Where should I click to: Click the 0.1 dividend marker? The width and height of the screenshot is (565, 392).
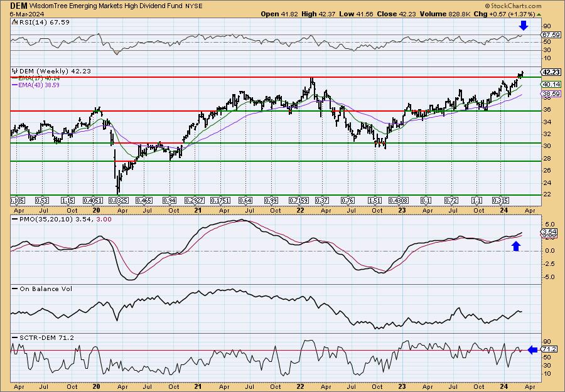(x=426, y=201)
